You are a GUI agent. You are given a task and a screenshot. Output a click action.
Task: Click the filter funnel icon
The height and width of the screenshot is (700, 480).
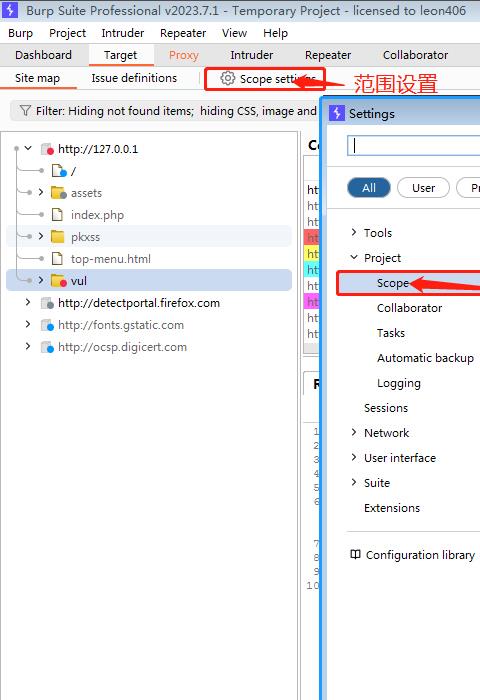pos(25,110)
